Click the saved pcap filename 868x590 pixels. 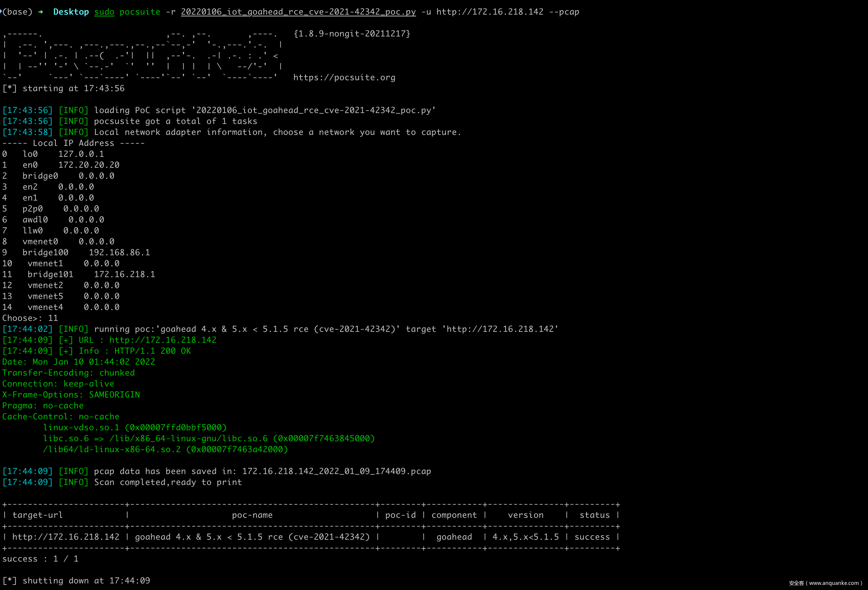pos(336,471)
